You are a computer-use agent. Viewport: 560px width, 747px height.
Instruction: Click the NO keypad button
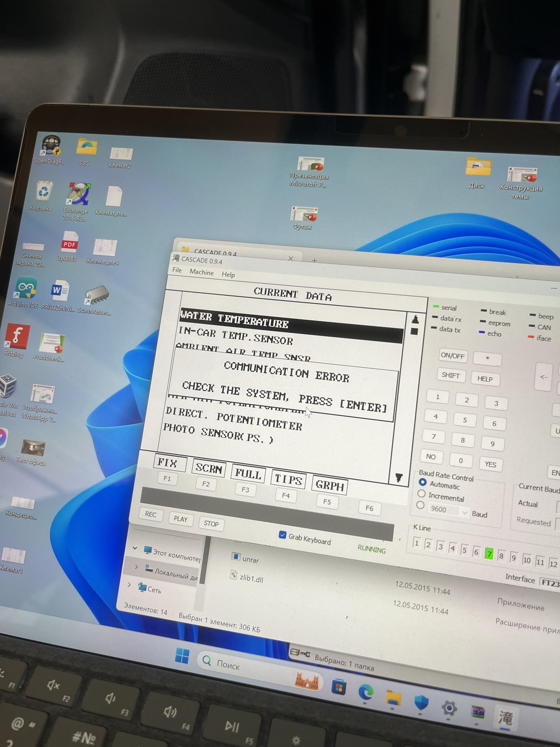(431, 456)
